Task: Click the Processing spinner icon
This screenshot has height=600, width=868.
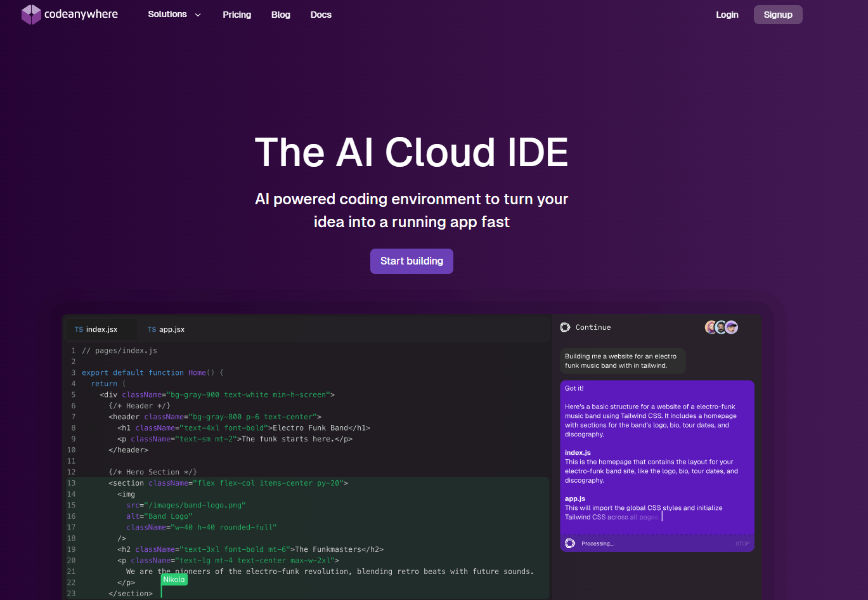Action: [568, 543]
